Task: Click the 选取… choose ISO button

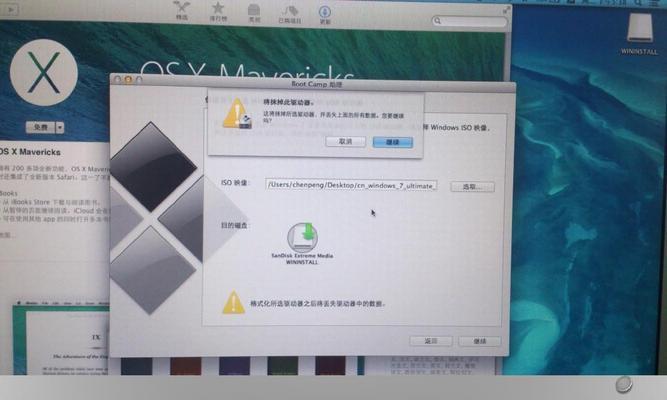Action: tap(472, 187)
